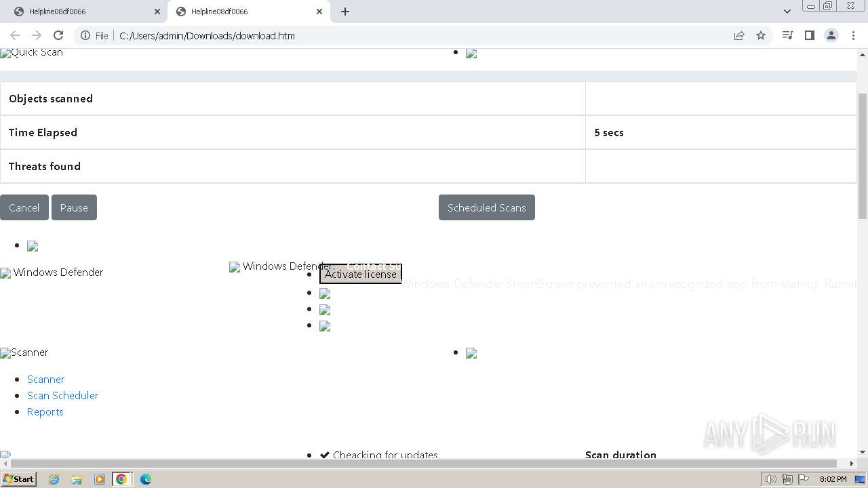The image size is (868, 488).
Task: Click the broken image bullet below Cancel button
Action: [33, 246]
